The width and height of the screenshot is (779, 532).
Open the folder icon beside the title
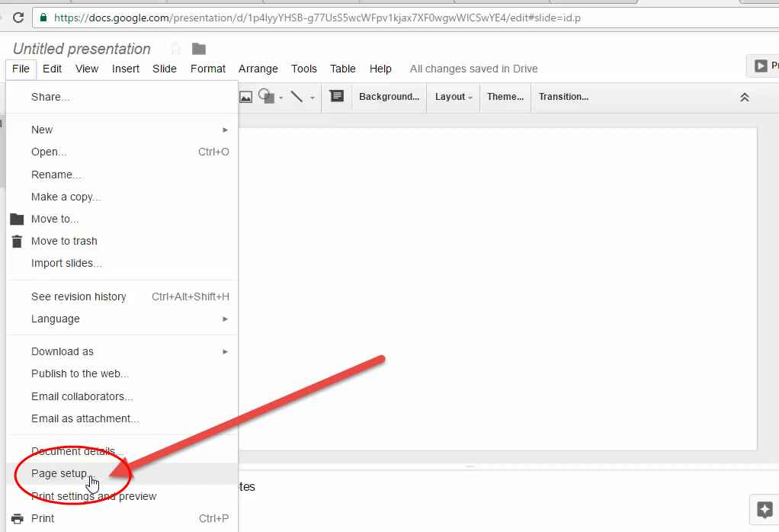point(198,48)
